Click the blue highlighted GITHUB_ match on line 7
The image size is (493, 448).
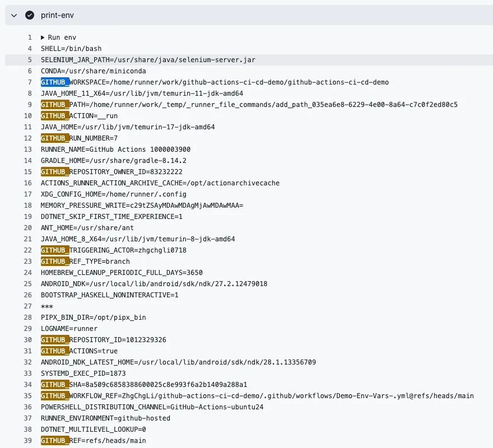55,82
